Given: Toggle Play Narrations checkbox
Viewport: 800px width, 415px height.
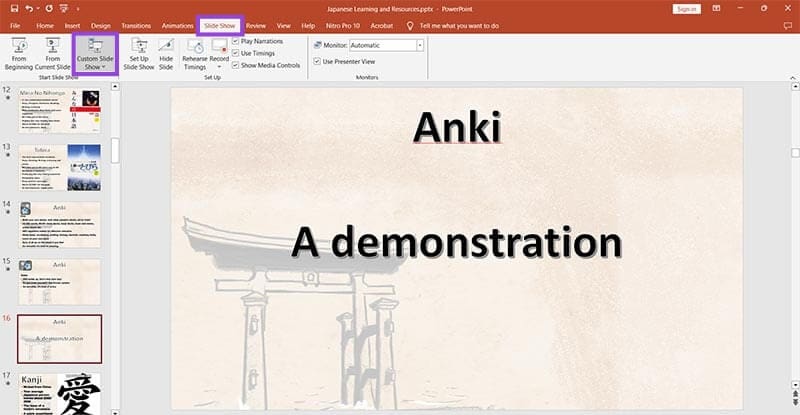Looking at the screenshot, I should (x=235, y=41).
